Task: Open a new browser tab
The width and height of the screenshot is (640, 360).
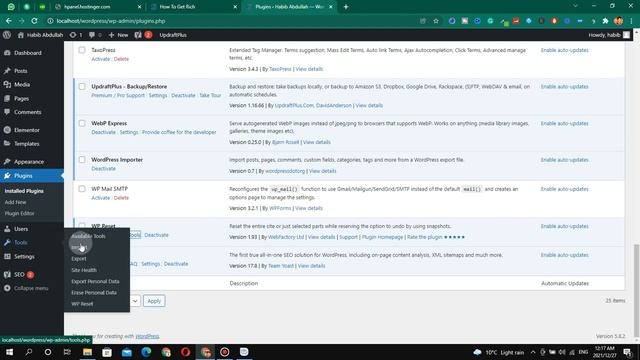Action: 346,7
